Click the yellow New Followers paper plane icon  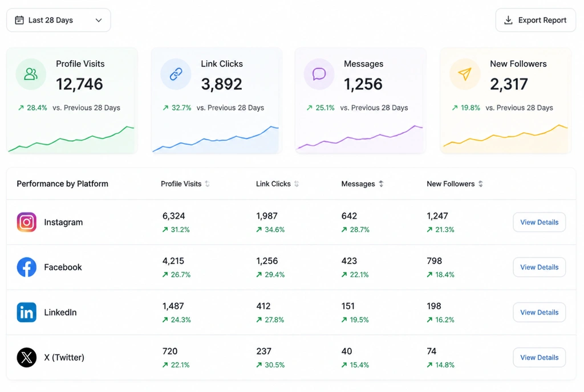465,74
